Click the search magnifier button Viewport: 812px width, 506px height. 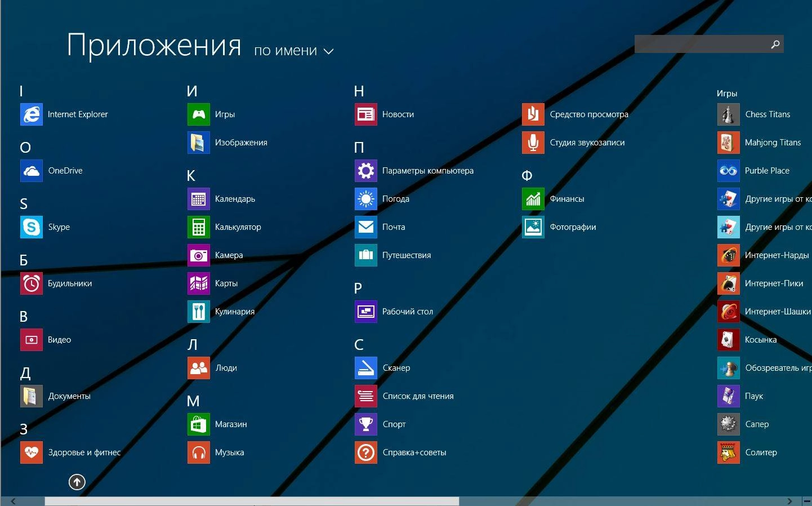[775, 44]
